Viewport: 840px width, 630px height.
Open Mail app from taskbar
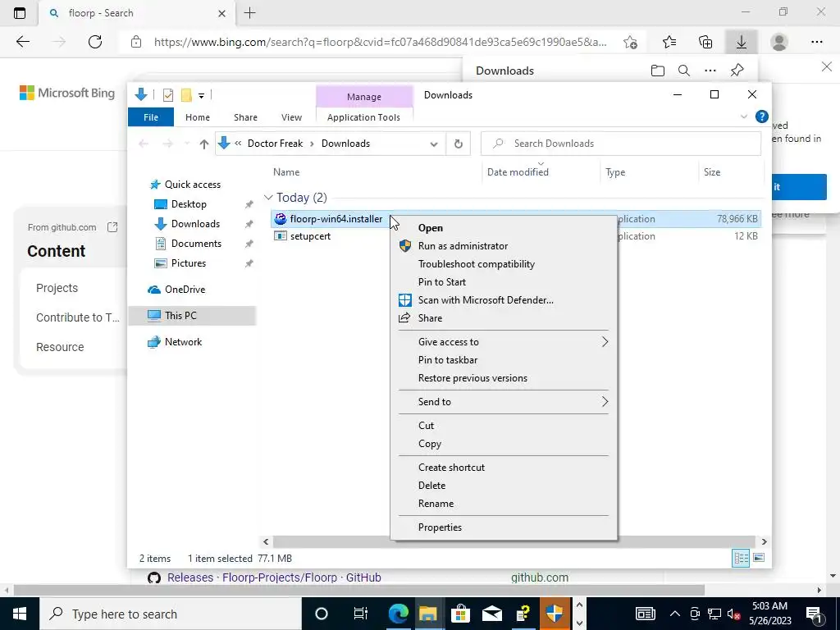tap(491, 614)
